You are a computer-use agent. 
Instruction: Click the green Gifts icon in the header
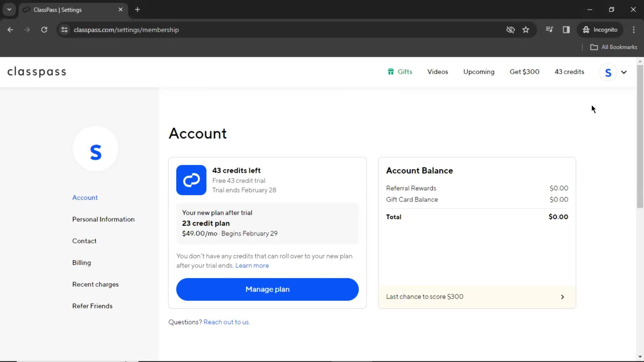click(391, 71)
